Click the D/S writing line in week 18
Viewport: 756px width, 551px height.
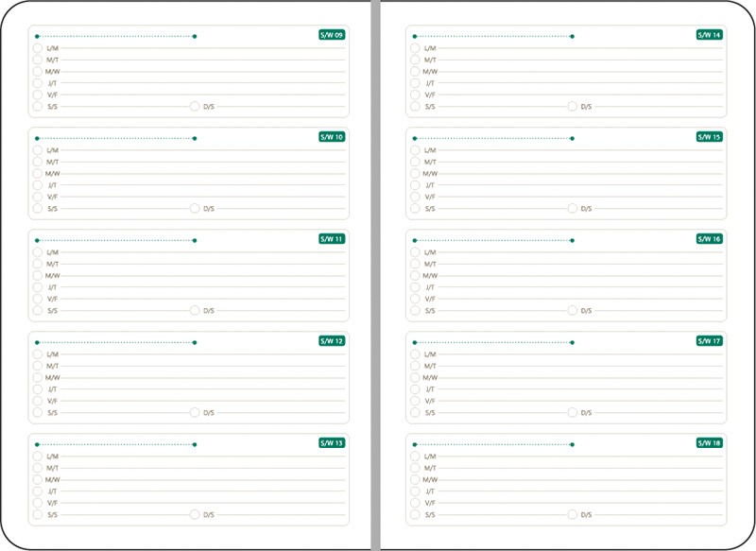[x=659, y=514]
